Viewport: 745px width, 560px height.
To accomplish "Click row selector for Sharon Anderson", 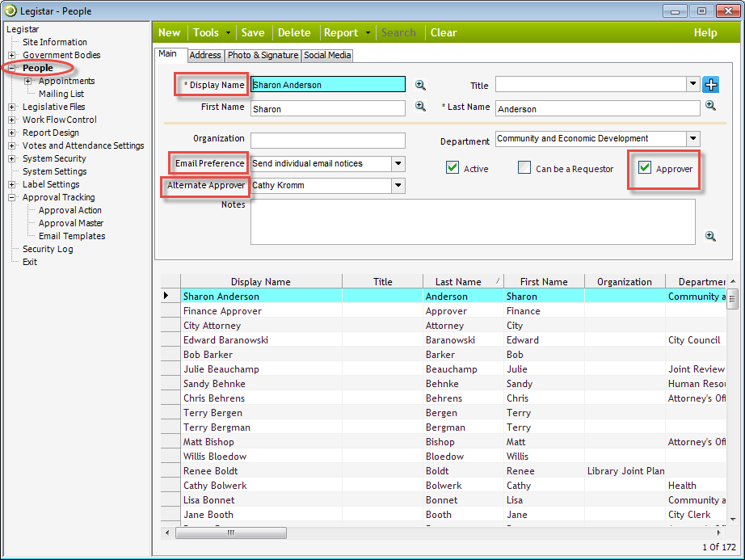I will 170,296.
